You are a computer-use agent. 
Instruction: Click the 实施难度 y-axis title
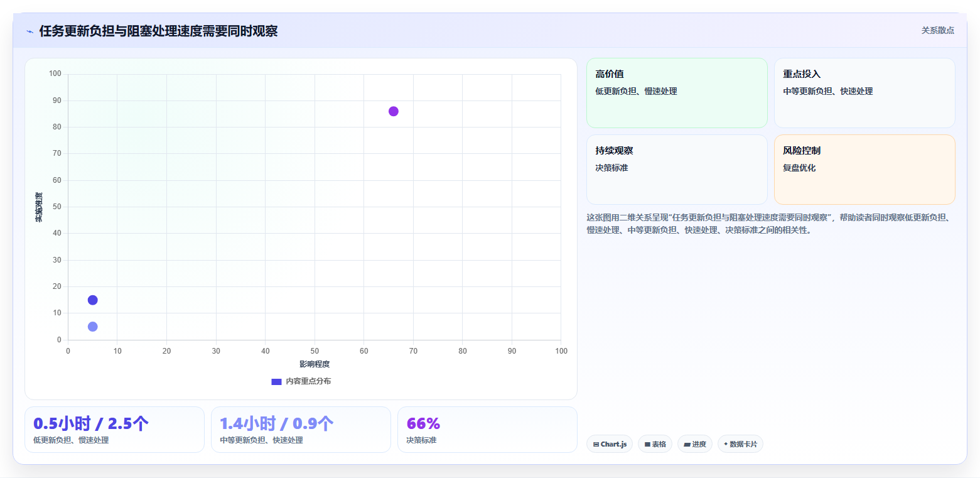coord(39,207)
